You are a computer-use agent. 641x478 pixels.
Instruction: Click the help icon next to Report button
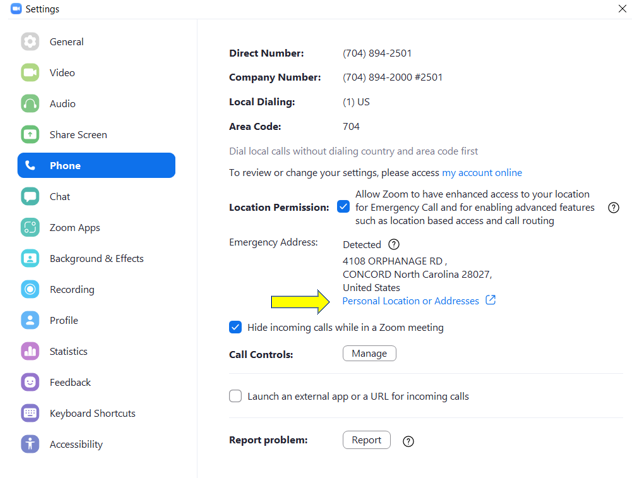(x=408, y=441)
